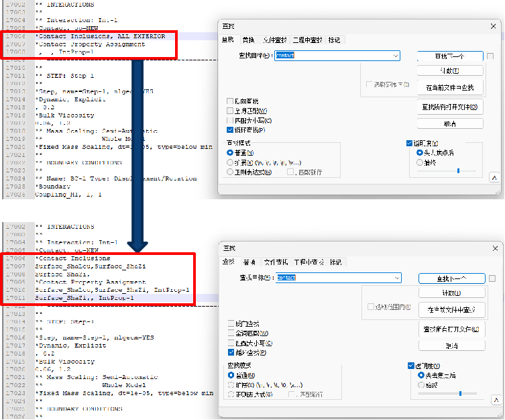Switch to 替换 tab in lower dialog

tap(249, 262)
